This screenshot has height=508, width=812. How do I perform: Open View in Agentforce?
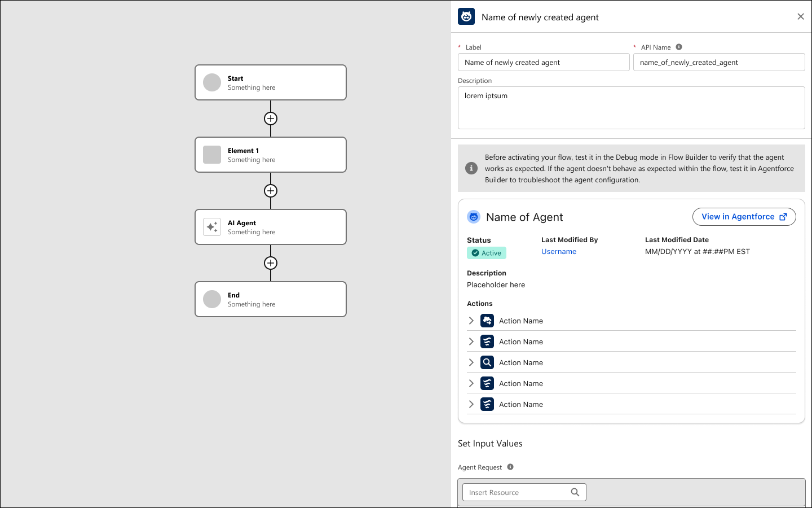(744, 217)
